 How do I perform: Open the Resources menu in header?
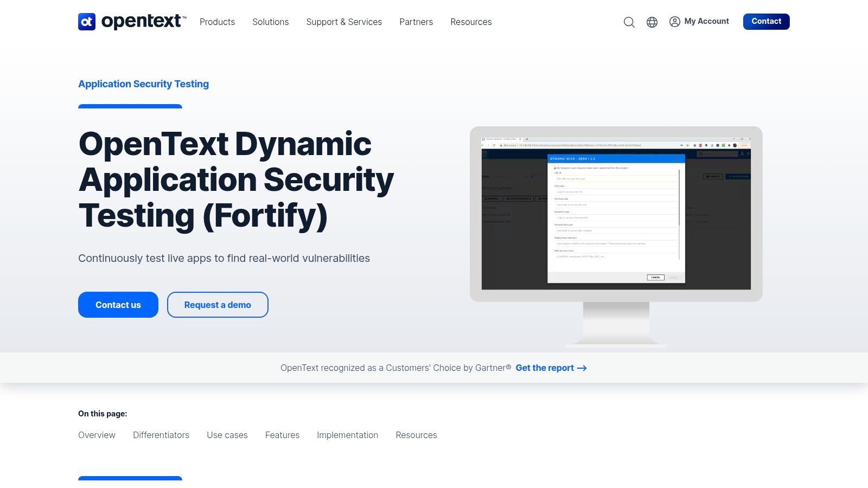pos(471,22)
